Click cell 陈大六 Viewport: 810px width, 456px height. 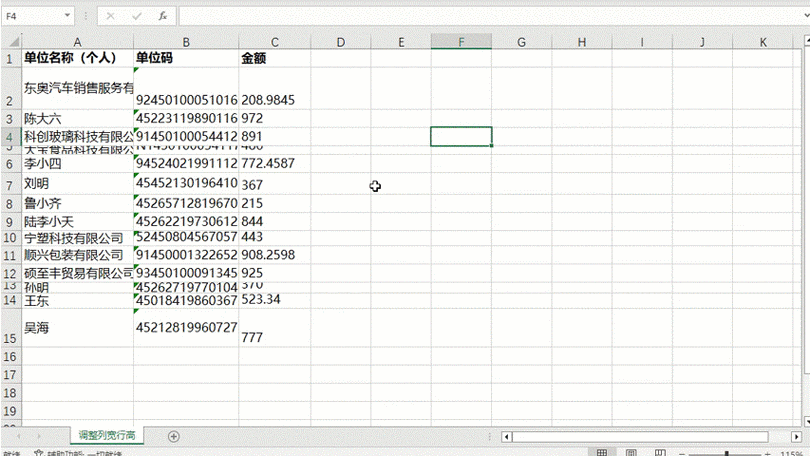[77, 118]
